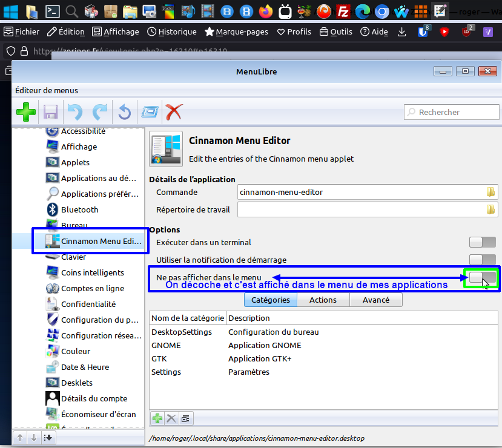
Task: Open the Avancé tab
Action: click(376, 300)
